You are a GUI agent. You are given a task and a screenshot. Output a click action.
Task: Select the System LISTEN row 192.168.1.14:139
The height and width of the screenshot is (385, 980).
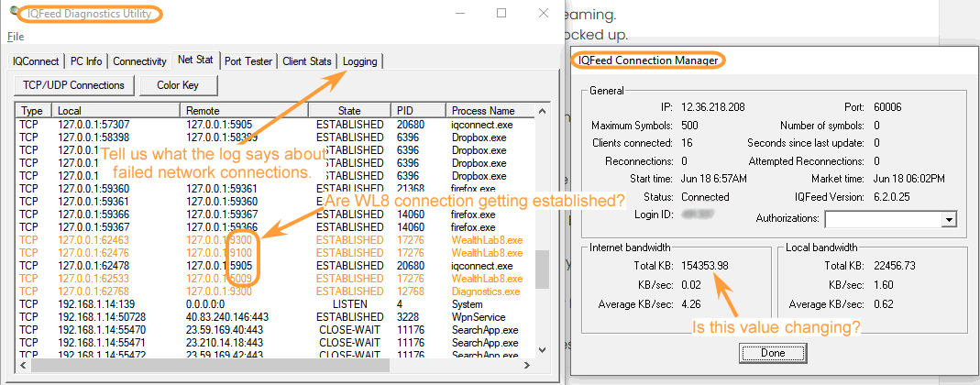(x=275, y=303)
